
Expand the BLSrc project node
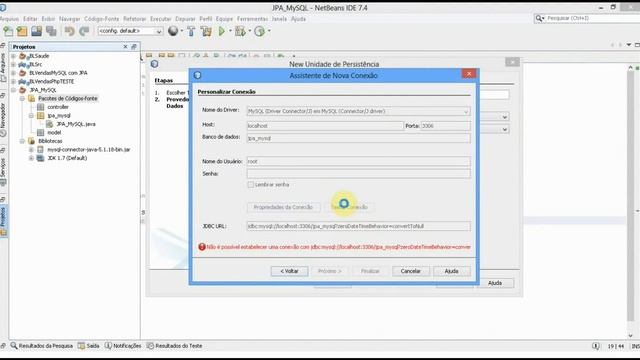13,64
